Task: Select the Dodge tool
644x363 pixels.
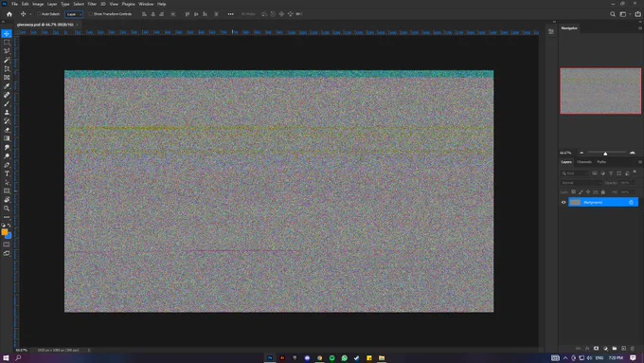Action: click(7, 156)
